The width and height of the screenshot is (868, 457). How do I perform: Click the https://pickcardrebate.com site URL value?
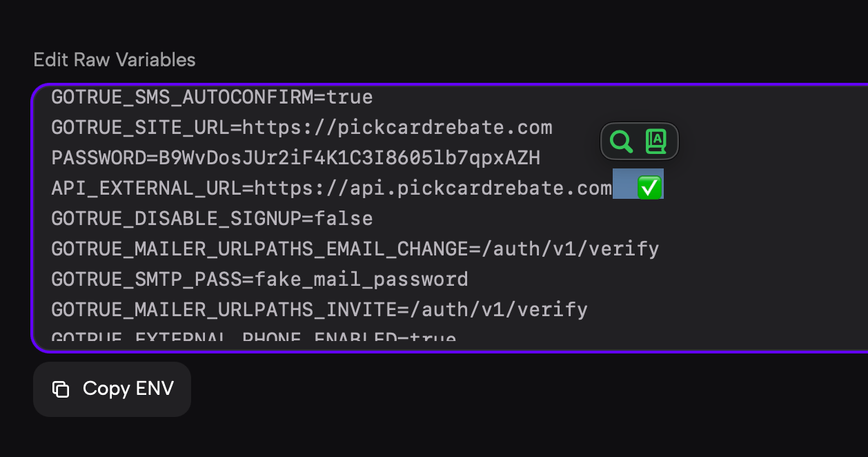(397, 128)
